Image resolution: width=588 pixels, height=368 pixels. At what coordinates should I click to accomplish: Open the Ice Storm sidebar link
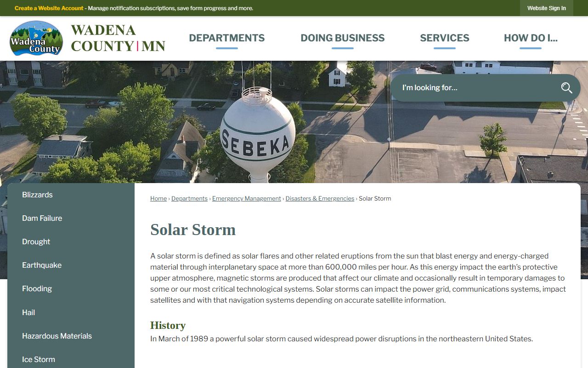click(x=38, y=360)
